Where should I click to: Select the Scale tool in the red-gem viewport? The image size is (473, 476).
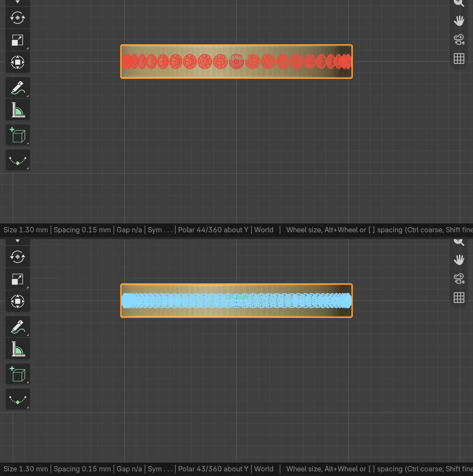click(x=18, y=40)
